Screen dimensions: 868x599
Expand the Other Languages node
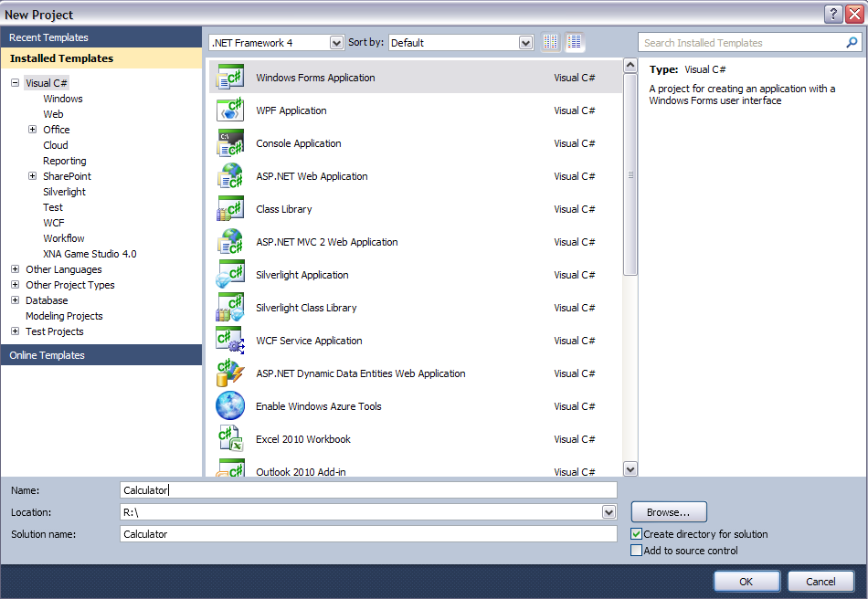(15, 269)
